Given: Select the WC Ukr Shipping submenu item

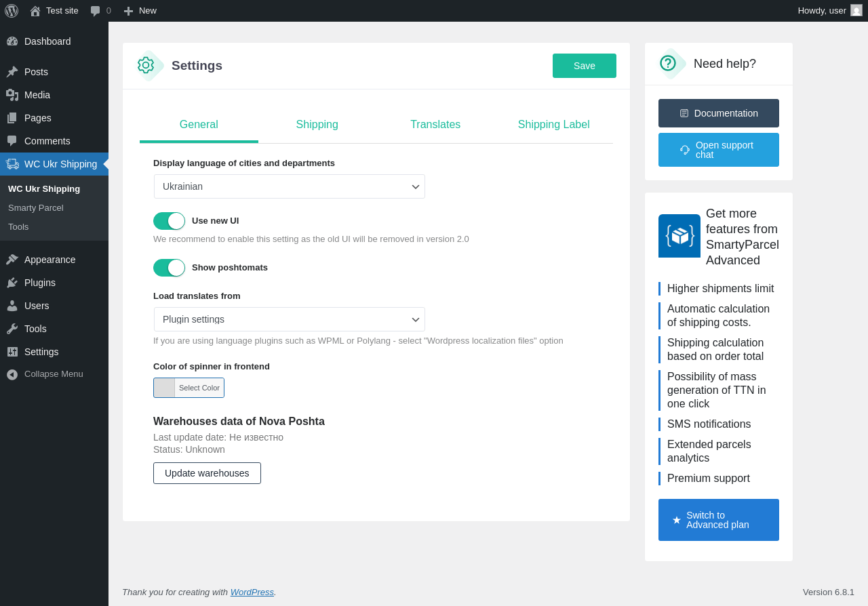Looking at the screenshot, I should [x=44, y=188].
